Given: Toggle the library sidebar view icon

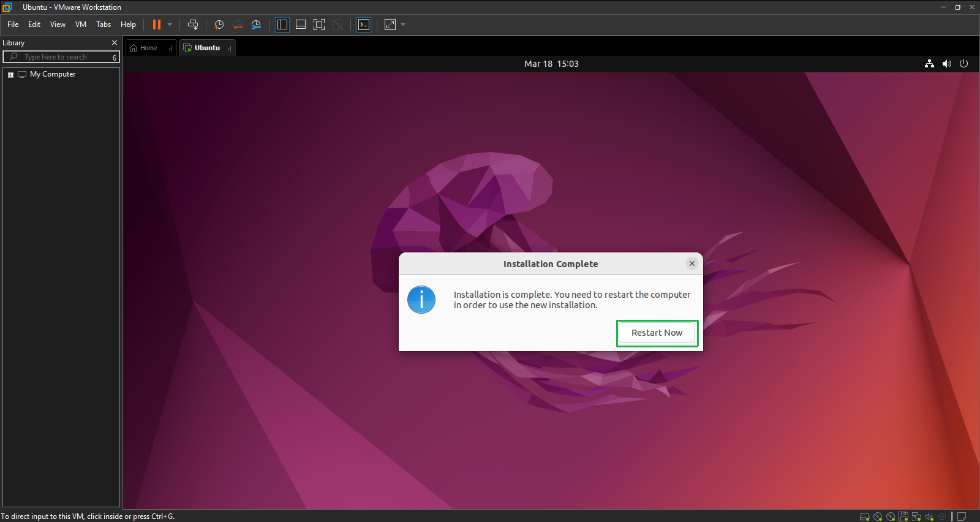Looking at the screenshot, I should [282, 25].
